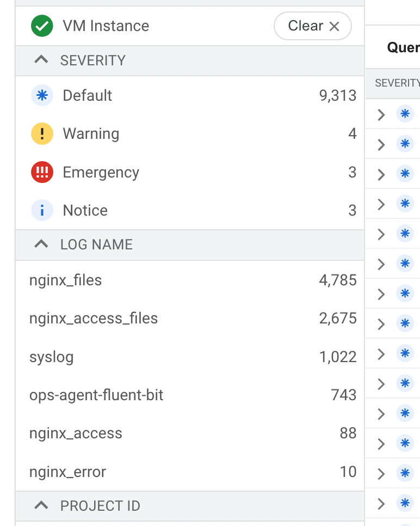Select the nginx_access log name
Viewport: 420px width, 526px height.
click(76, 433)
